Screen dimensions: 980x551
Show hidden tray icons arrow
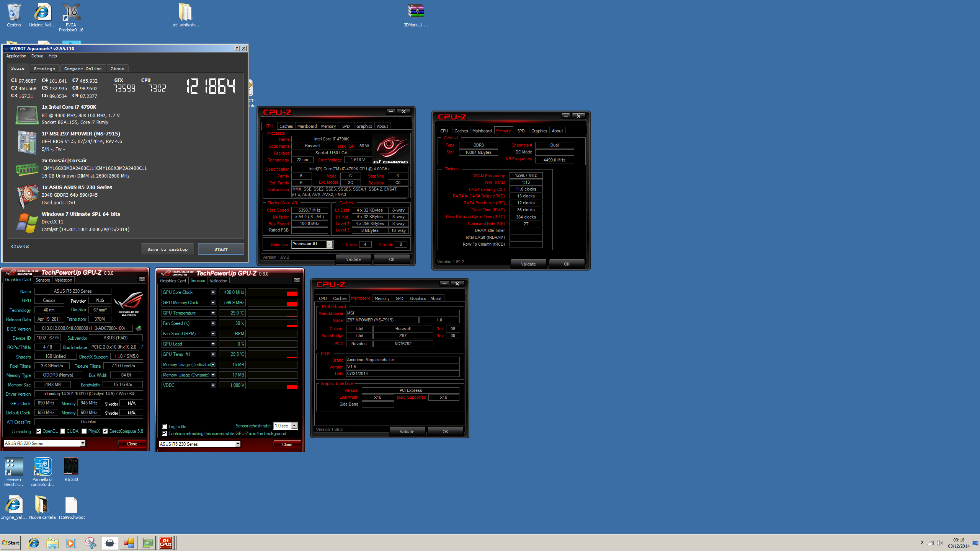[x=922, y=543]
